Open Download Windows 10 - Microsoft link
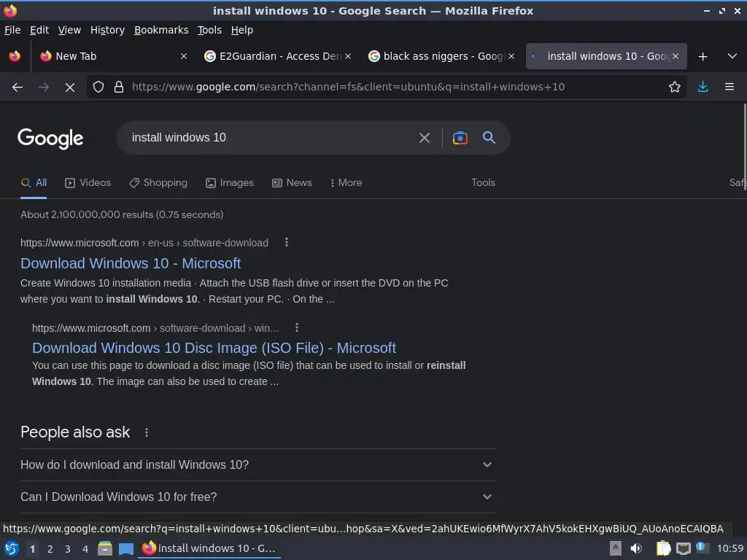 tap(131, 263)
